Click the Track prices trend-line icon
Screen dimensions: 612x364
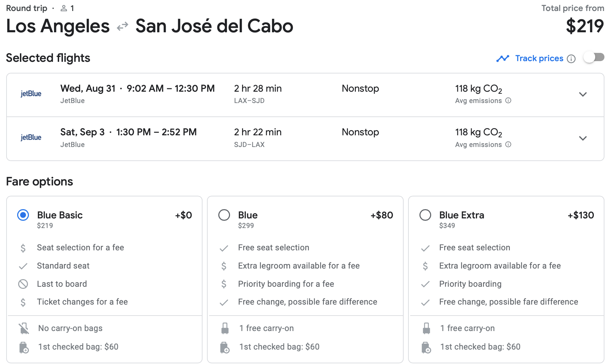pyautogui.click(x=503, y=59)
